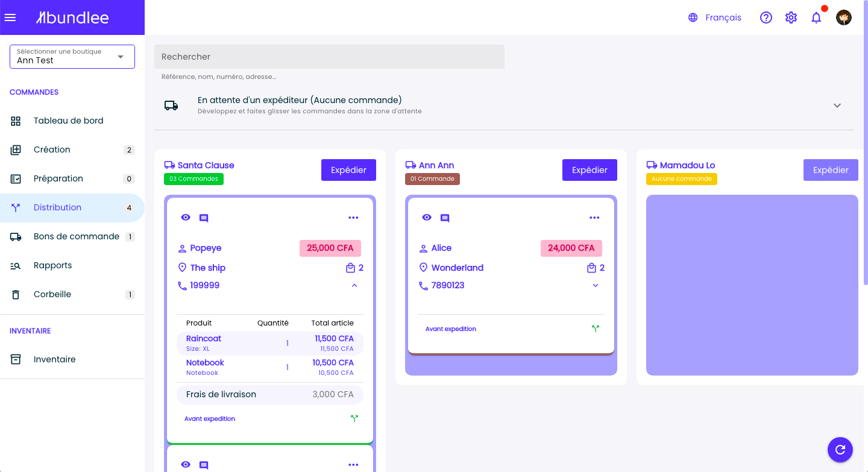View Alice order details eye icon
The image size is (868, 472).
click(427, 218)
